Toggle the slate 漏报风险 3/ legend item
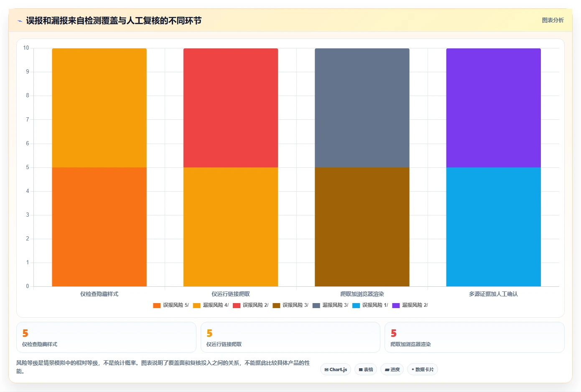 (x=330, y=305)
